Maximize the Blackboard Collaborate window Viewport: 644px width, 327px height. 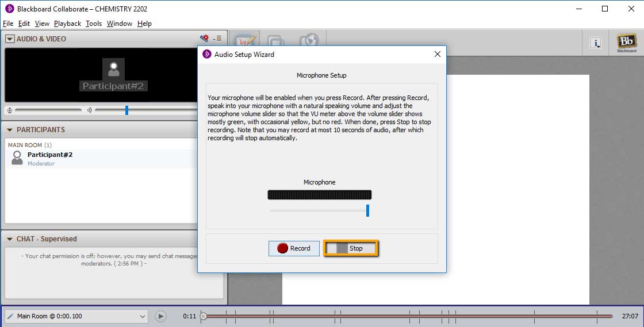coord(605,9)
